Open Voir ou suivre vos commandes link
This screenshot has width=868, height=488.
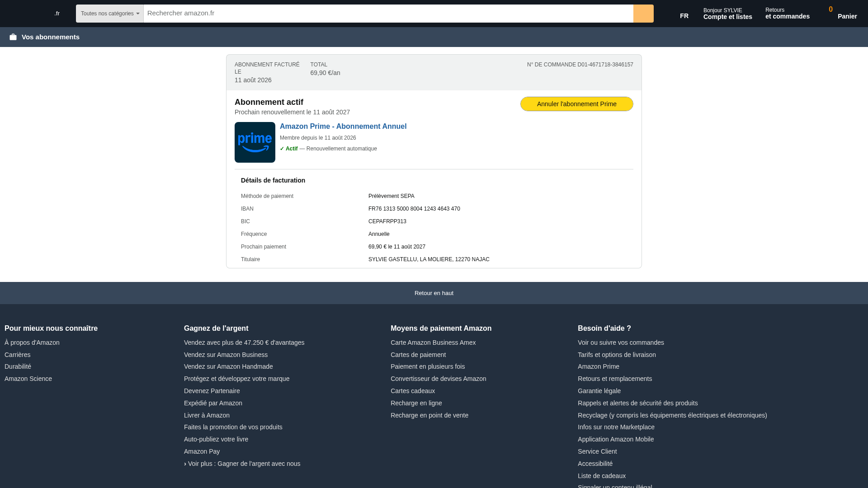621,343
